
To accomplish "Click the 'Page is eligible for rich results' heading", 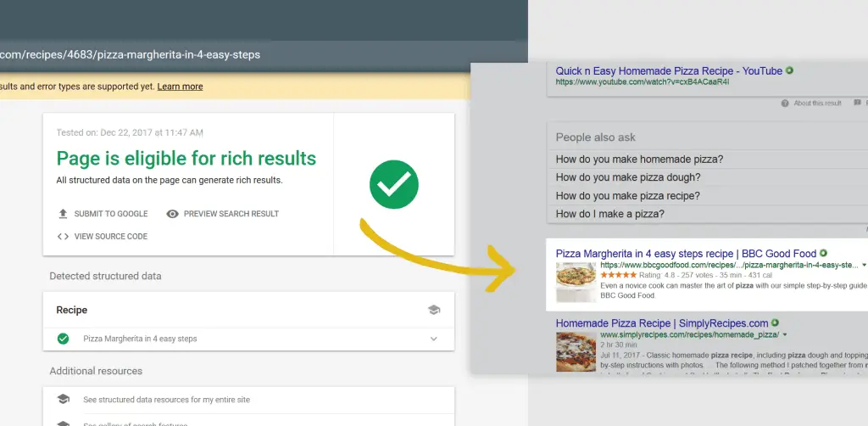I will (x=186, y=159).
